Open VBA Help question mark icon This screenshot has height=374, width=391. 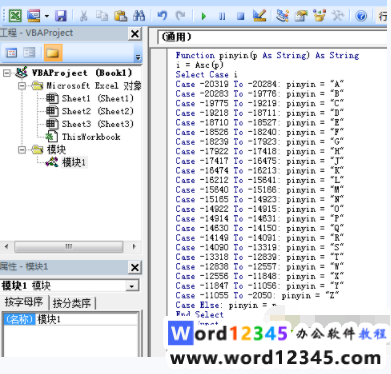(x=361, y=16)
